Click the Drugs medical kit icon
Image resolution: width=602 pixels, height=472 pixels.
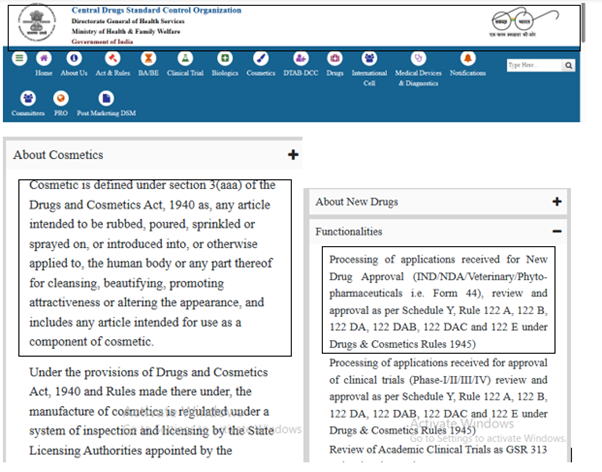[x=335, y=58]
